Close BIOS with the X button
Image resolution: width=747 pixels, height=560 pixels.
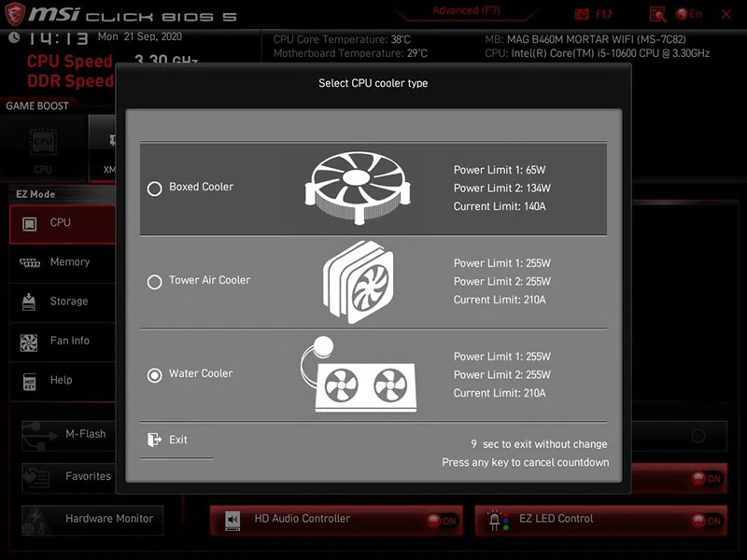726,14
